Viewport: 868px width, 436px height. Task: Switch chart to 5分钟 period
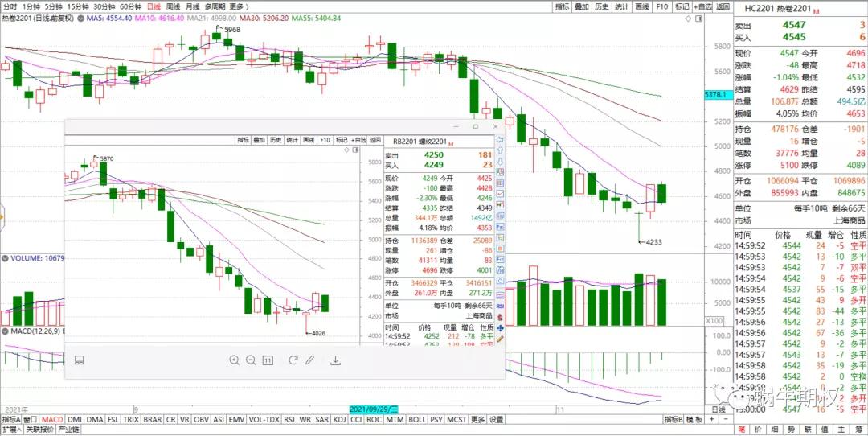[x=53, y=6]
